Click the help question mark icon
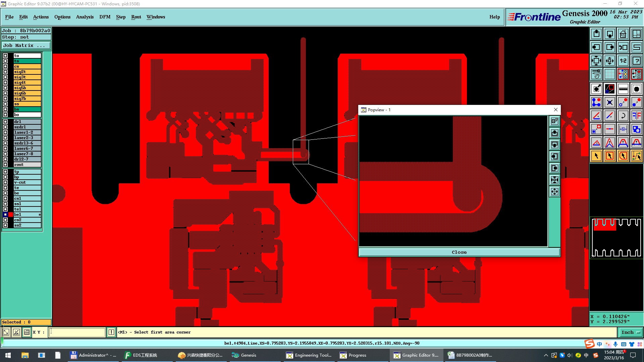This screenshot has width=644, height=362. 636,61
